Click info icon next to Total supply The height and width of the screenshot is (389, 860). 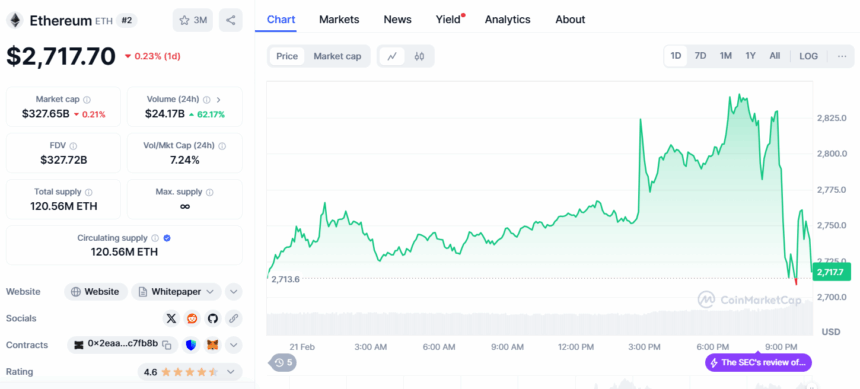click(89, 193)
